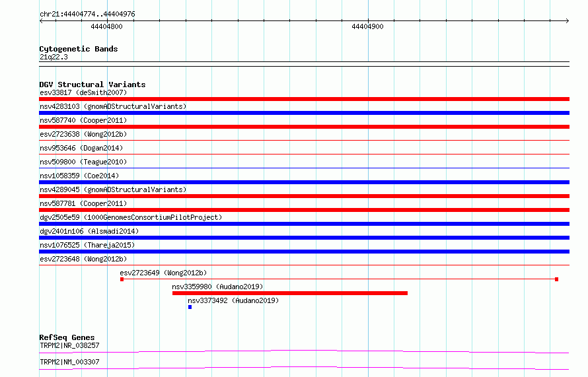Image resolution: width=588 pixels, height=377 pixels.
Task: Click the red end marker of esv2723649
Action: pyautogui.click(x=556, y=279)
